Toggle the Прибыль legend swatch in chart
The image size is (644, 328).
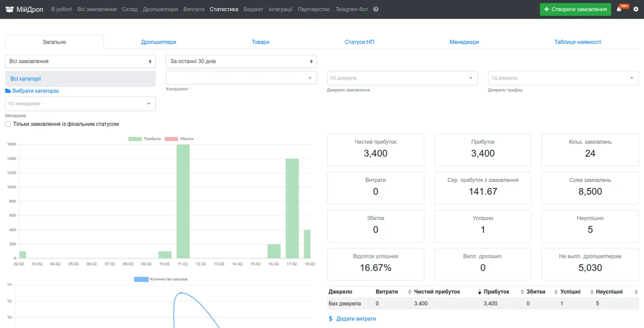point(135,139)
